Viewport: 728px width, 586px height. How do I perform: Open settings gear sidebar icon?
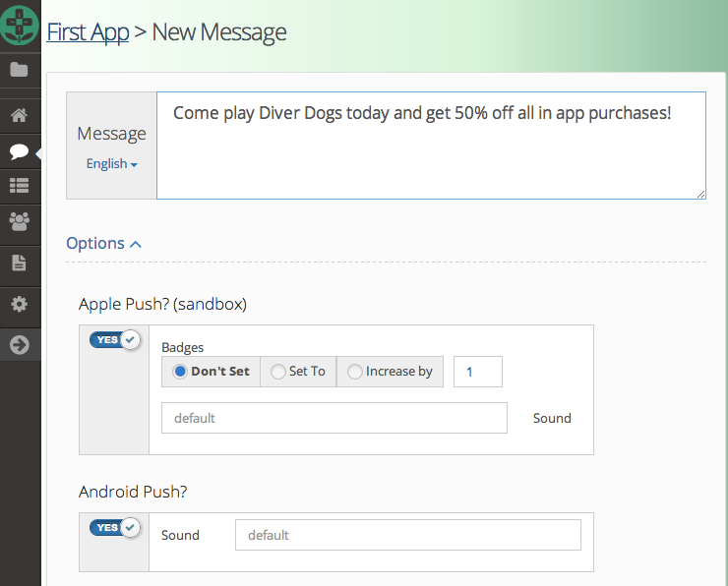pyautogui.click(x=19, y=305)
